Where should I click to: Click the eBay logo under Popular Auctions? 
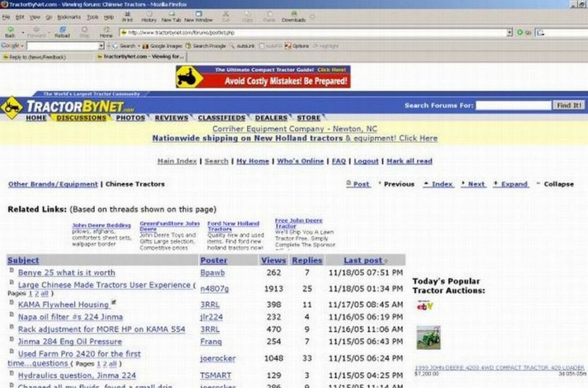[425, 306]
